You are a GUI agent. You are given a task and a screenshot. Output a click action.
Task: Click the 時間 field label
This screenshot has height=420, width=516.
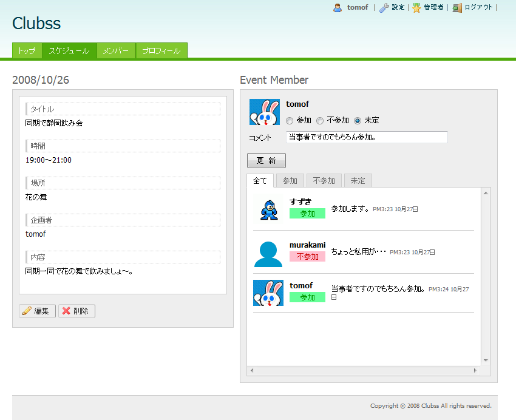(x=38, y=146)
